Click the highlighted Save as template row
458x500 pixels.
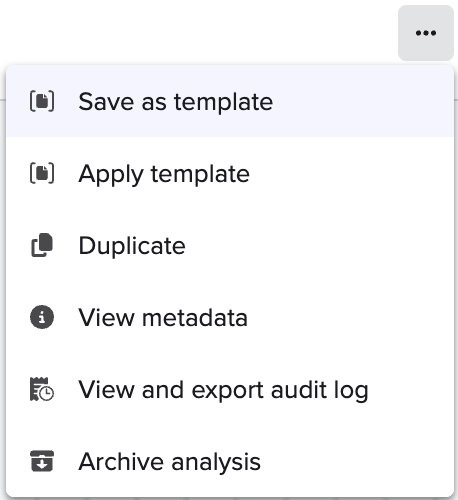coord(230,101)
